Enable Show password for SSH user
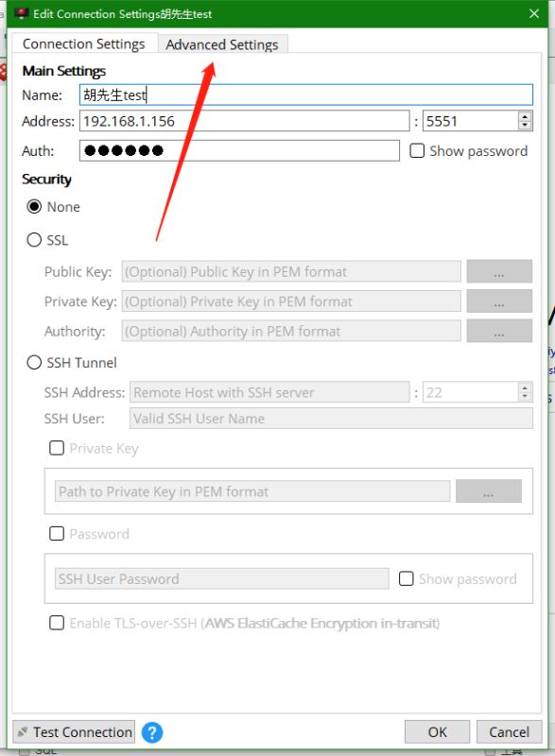The height and width of the screenshot is (756, 555). tap(406, 578)
